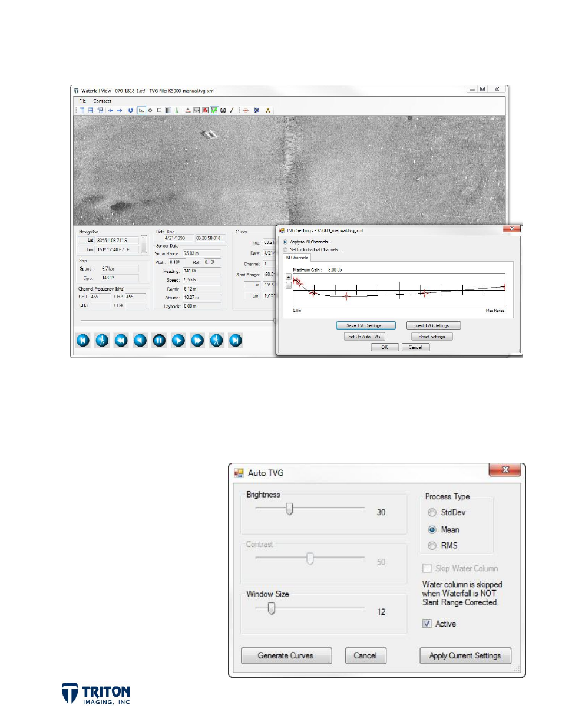Click the Navigation panel vertical scrollbar
This screenshot has height=728, width=562.
[144, 244]
